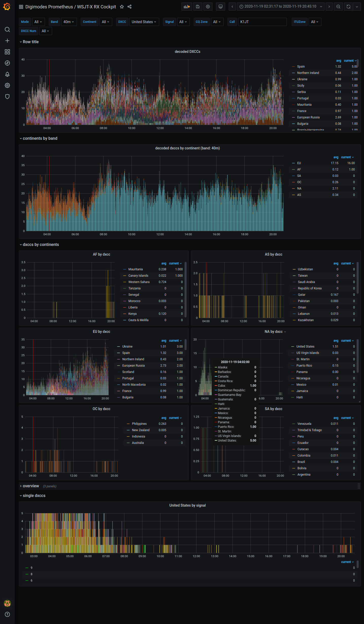
Task: Open 'AF by dxcc' panel title menu
Action: pyautogui.click(x=102, y=254)
